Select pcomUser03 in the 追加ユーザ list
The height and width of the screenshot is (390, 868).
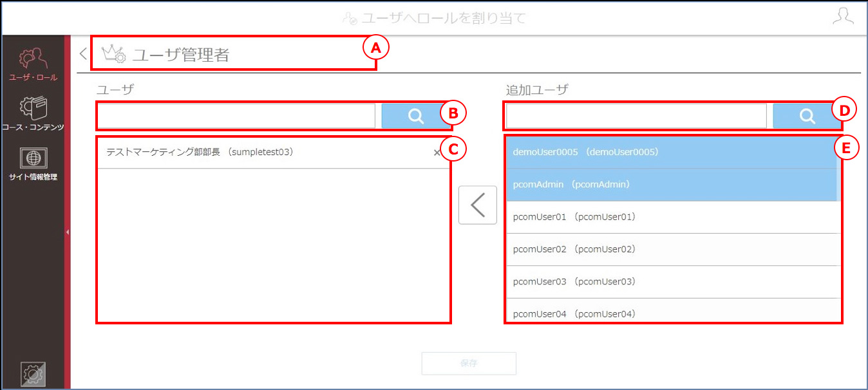(x=671, y=281)
